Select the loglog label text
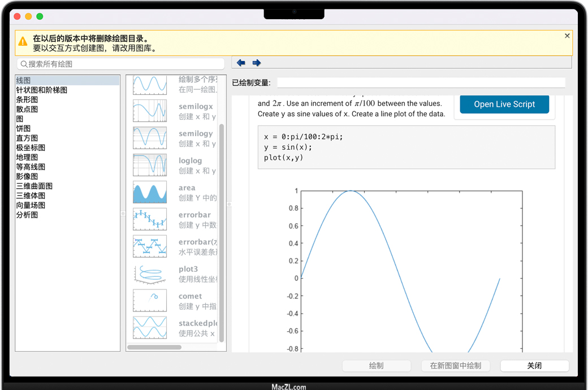The image size is (588, 390). point(190,161)
